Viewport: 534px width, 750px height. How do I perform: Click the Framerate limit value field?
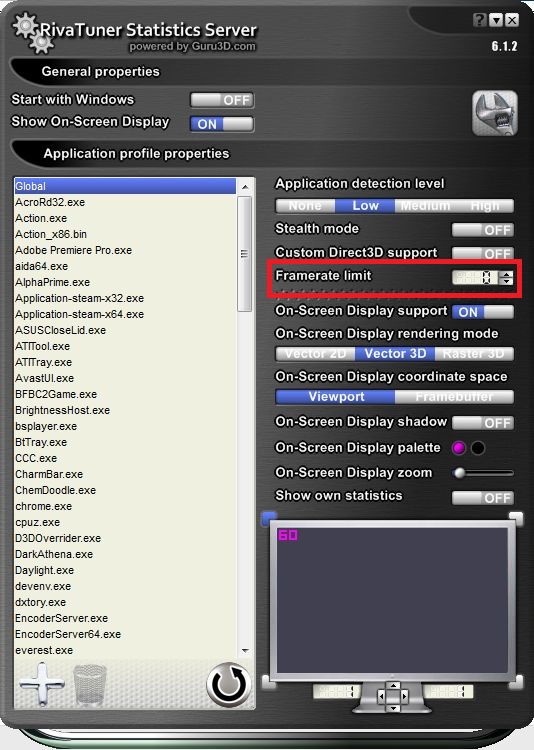(x=475, y=277)
